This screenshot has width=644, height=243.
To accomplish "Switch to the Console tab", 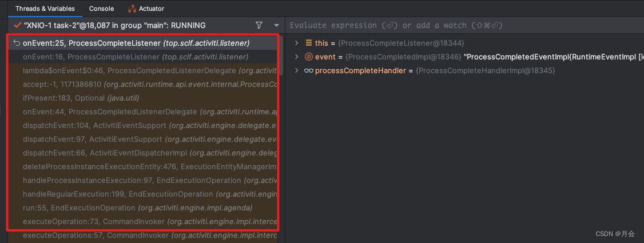I will [x=101, y=9].
